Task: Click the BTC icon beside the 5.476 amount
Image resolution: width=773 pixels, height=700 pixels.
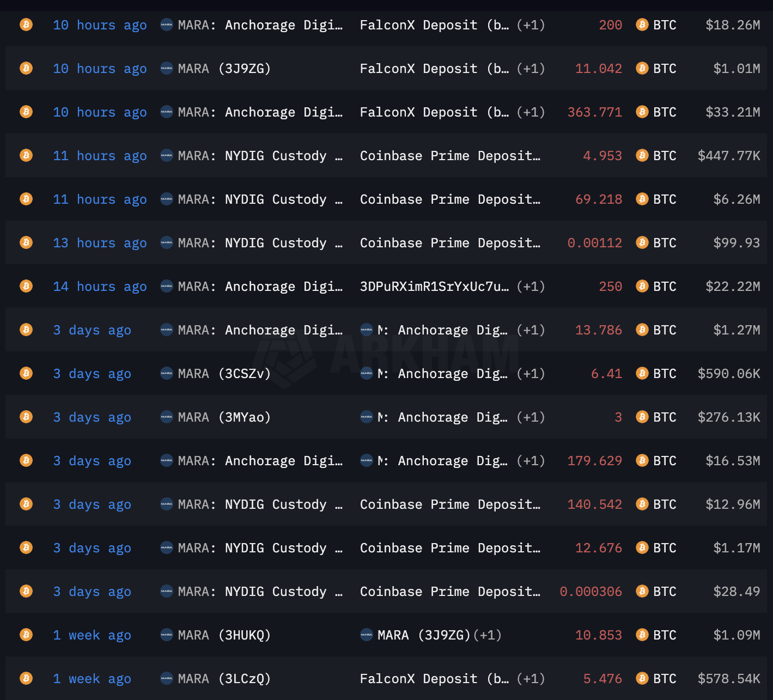Action: point(642,679)
